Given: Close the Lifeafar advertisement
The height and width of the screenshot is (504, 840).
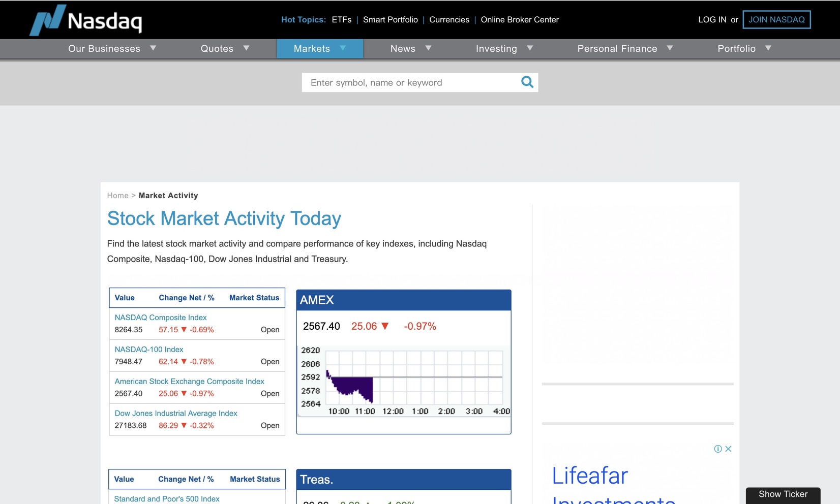Looking at the screenshot, I should pos(728,449).
